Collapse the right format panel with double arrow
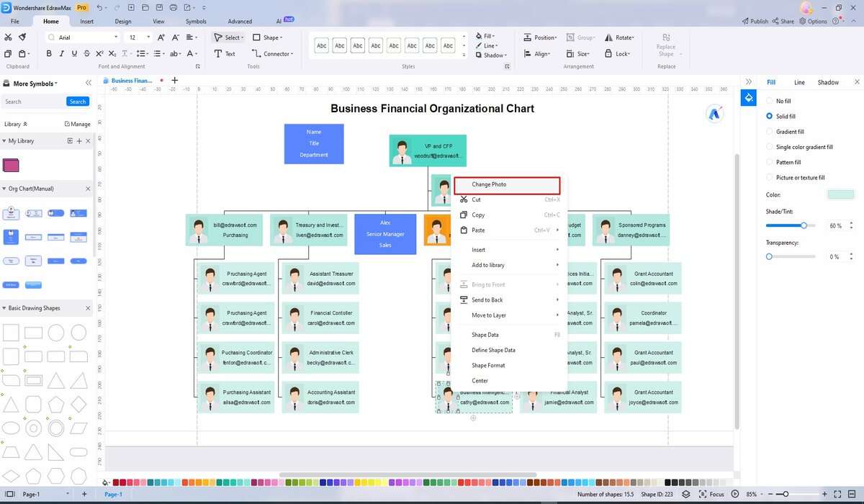 pyautogui.click(x=749, y=82)
